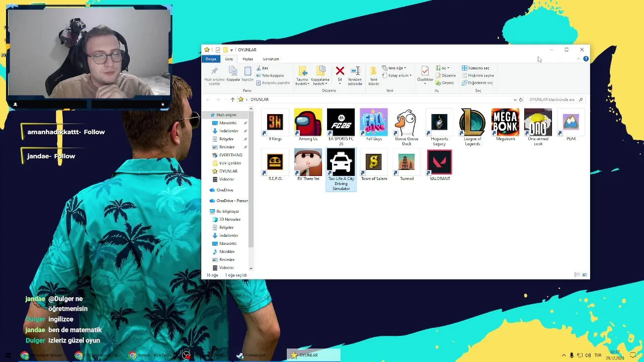The width and height of the screenshot is (644, 362).
Task: Collapse the ribbon with the chevron
Action: click(578, 59)
